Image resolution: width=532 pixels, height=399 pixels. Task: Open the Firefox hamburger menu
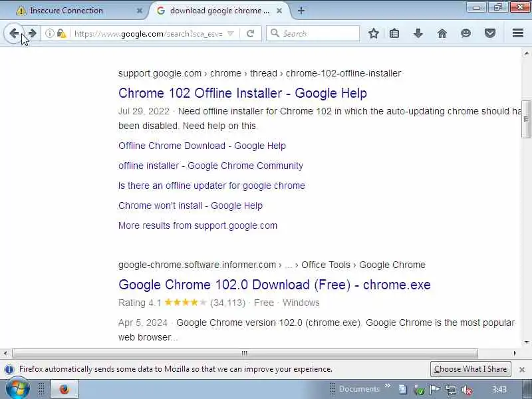[x=518, y=33]
